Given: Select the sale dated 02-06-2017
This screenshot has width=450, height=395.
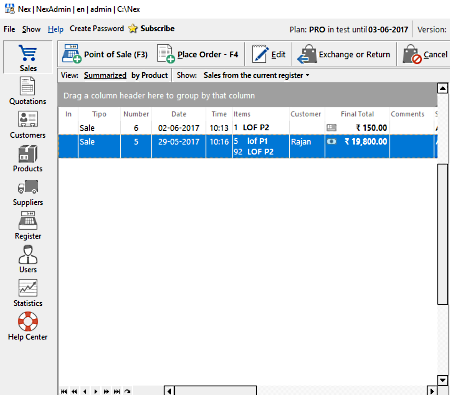Looking at the screenshot, I should [179, 128].
